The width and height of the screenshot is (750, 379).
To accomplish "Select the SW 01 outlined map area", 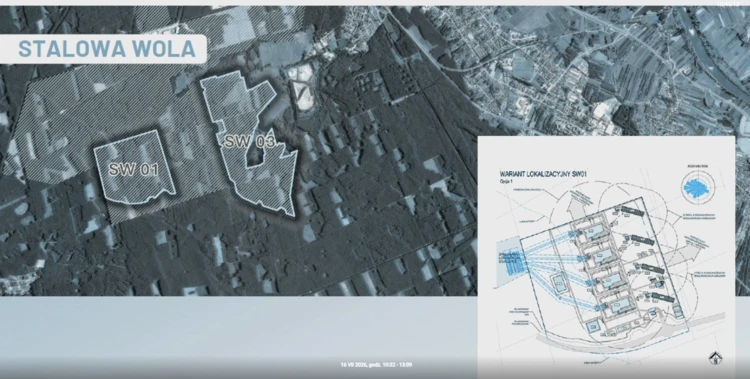I will [134, 167].
